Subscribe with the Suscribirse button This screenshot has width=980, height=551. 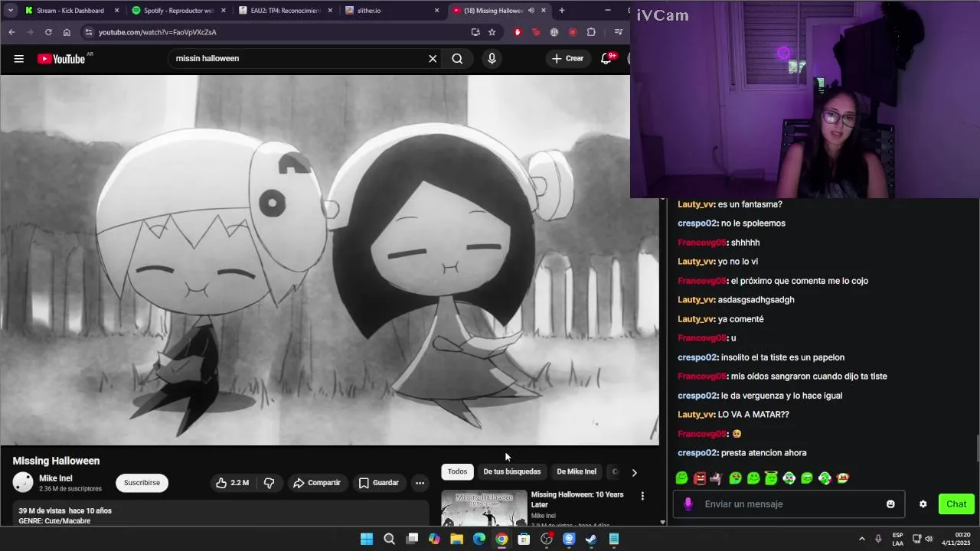(x=142, y=483)
